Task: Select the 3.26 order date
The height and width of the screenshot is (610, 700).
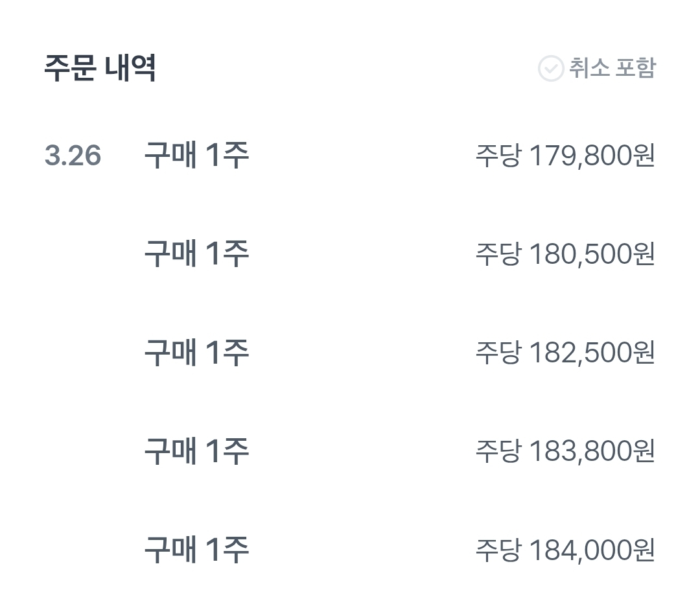Action: pyautogui.click(x=73, y=156)
